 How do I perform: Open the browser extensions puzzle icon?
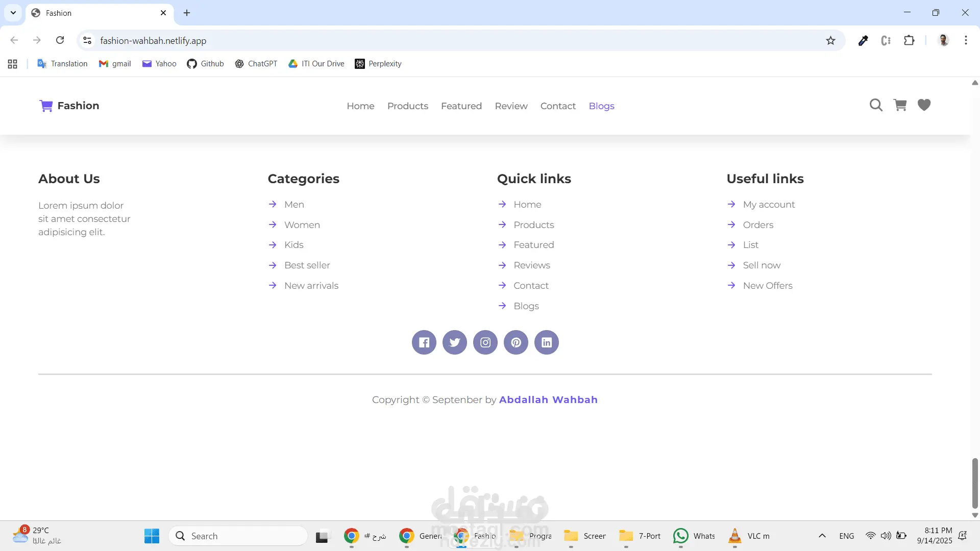pos(909,41)
